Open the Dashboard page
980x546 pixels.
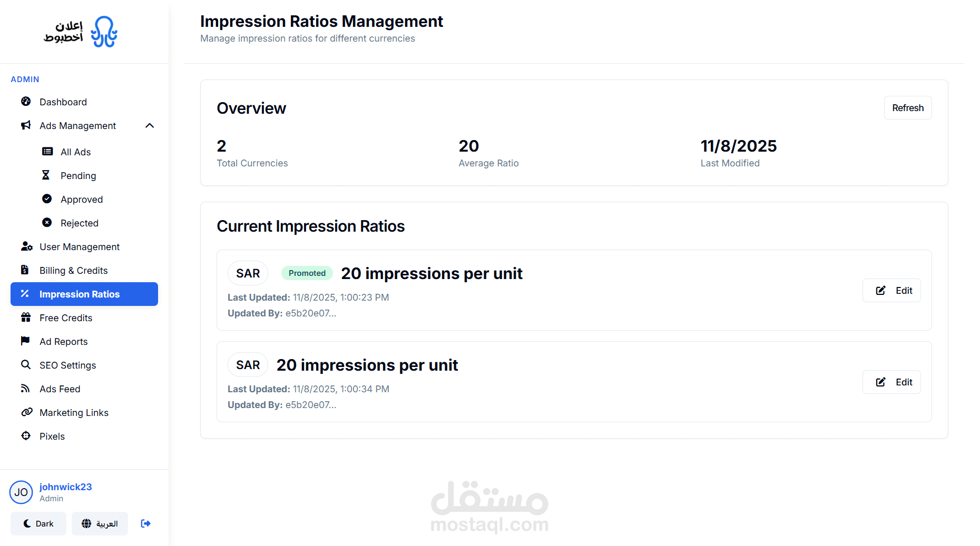[84, 102]
